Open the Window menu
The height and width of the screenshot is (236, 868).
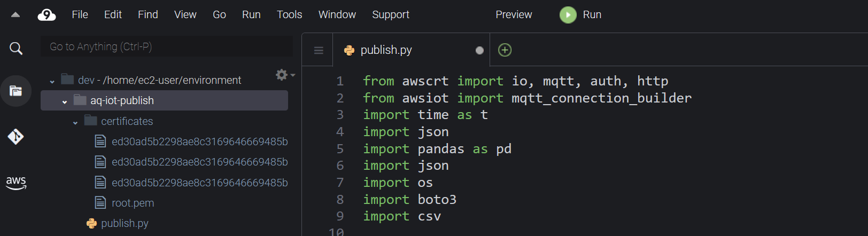tap(337, 15)
